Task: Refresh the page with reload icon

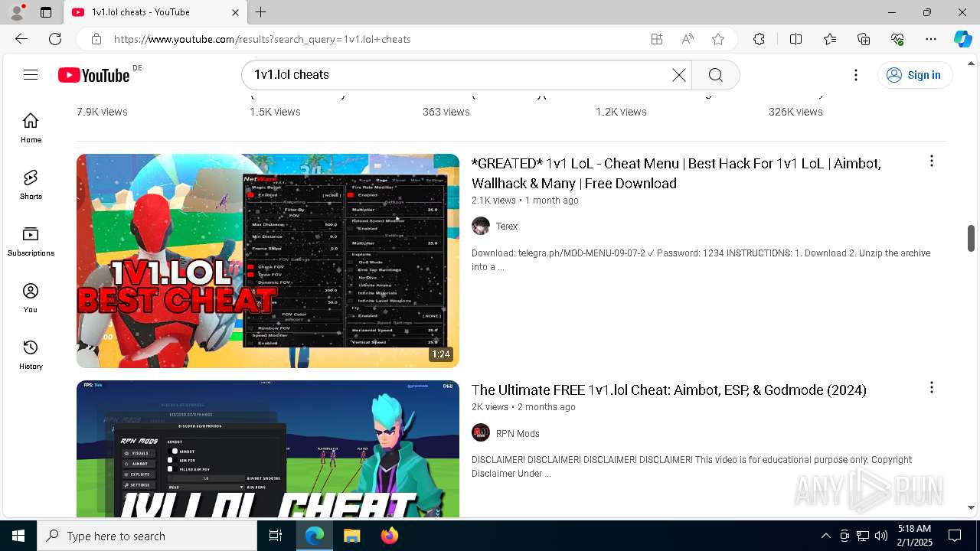Action: [55, 39]
